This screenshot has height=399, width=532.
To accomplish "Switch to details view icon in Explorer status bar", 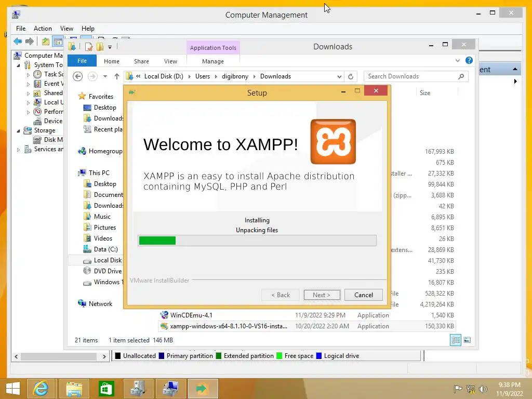I will (456, 340).
